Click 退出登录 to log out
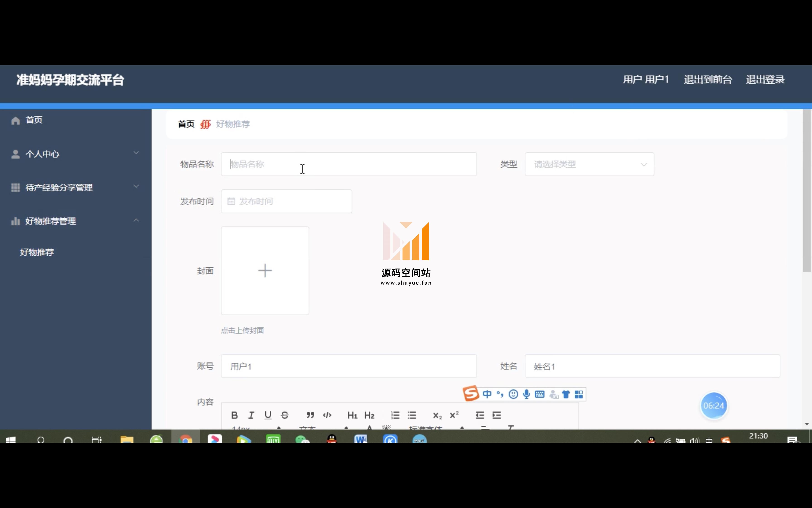The height and width of the screenshot is (508, 812). click(765, 80)
